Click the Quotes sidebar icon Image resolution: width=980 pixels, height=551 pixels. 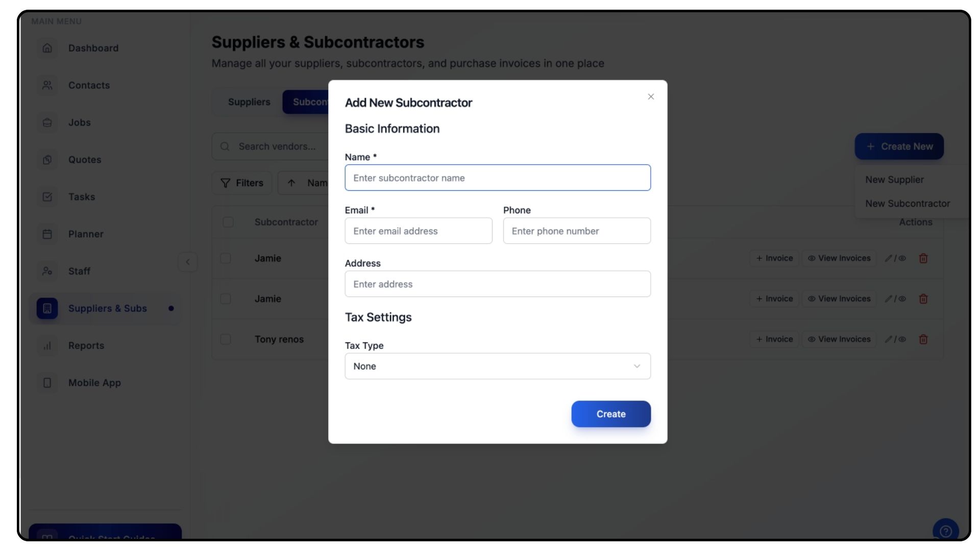[x=47, y=160]
